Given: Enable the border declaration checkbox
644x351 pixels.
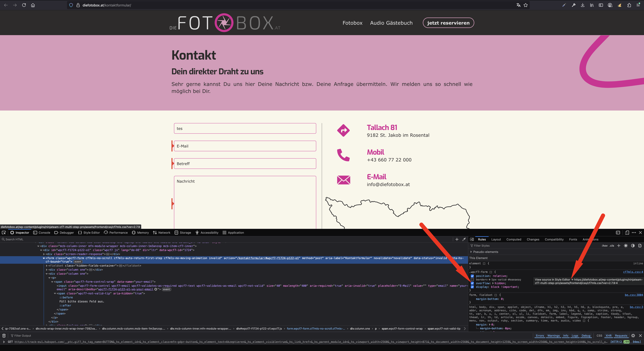Looking at the screenshot, I should [x=472, y=280].
